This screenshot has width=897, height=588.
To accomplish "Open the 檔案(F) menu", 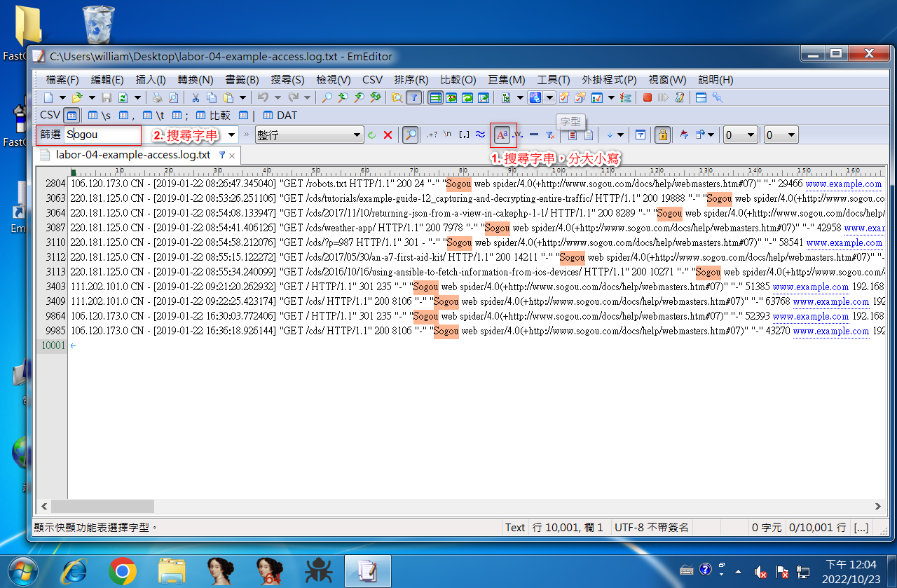I will [62, 80].
